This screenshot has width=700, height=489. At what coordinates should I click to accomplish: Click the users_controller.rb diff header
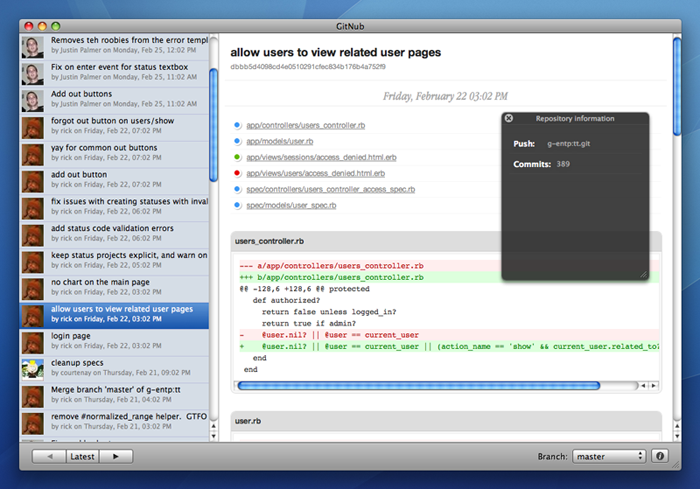pyautogui.click(x=446, y=241)
